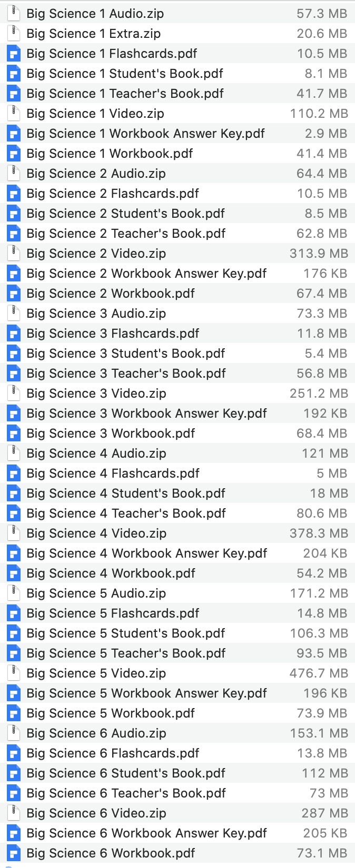Select Big Science 1 Workbook Answer Key.pdf
The width and height of the screenshot is (355, 868).
click(145, 134)
